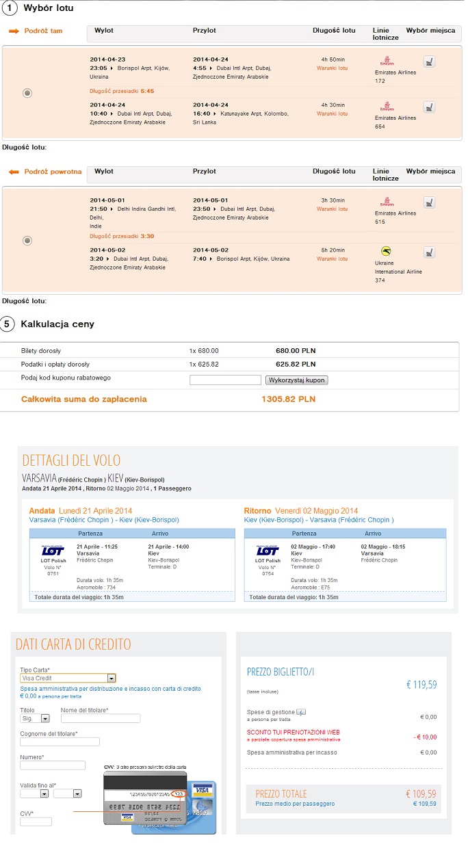Click the orange Podróż powrotna arrow
Image resolution: width=468 pixels, height=868 pixels.
pos(14,172)
